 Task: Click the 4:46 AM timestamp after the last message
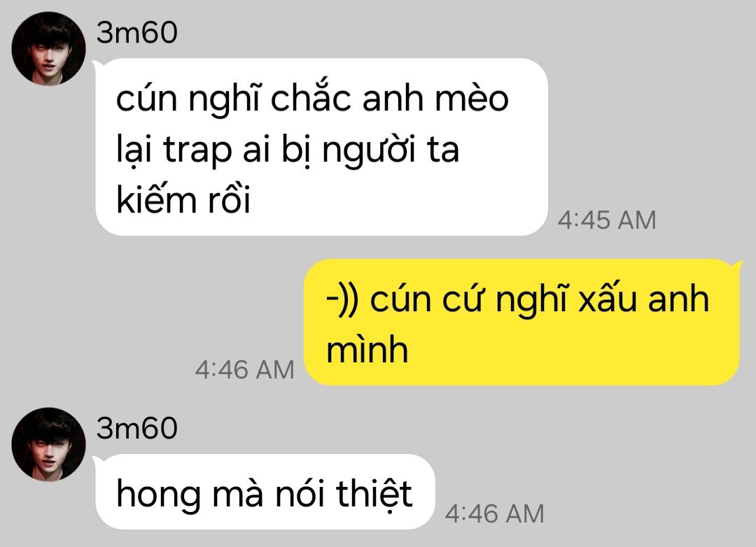[495, 513]
